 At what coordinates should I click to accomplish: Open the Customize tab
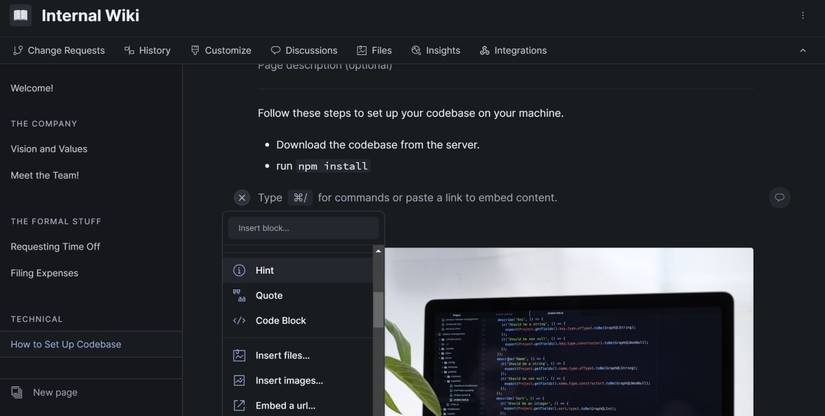tap(221, 50)
